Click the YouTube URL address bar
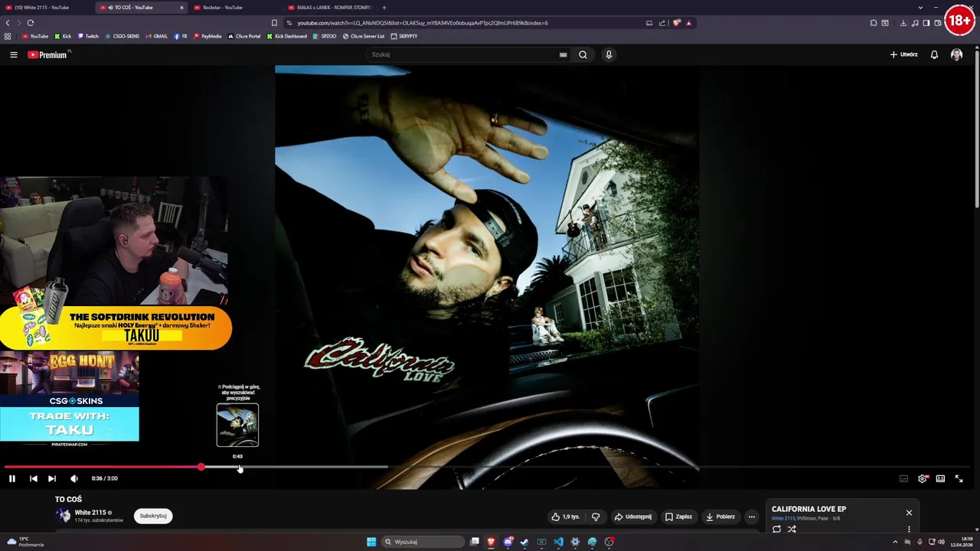 coord(459,23)
